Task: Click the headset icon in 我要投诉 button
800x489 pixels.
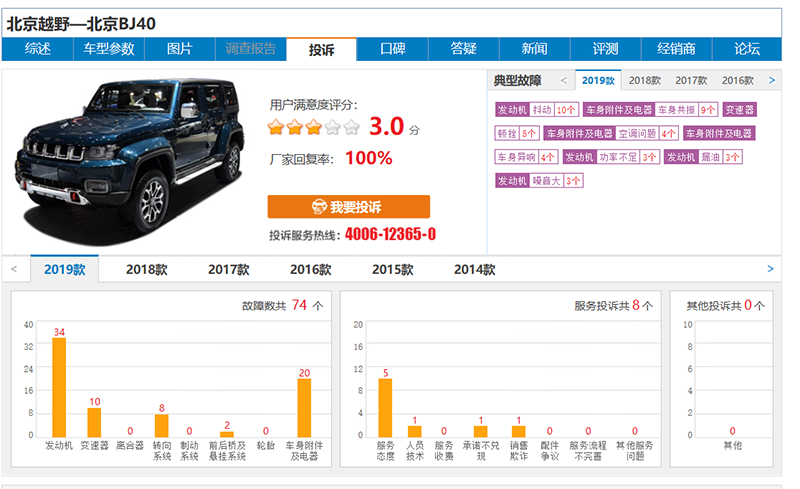Action: 319,207
